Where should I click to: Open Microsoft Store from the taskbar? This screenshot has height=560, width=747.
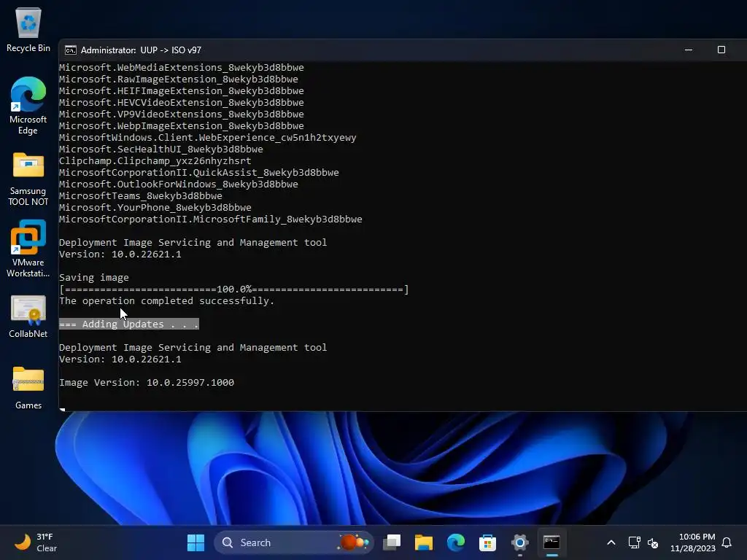[x=487, y=542]
